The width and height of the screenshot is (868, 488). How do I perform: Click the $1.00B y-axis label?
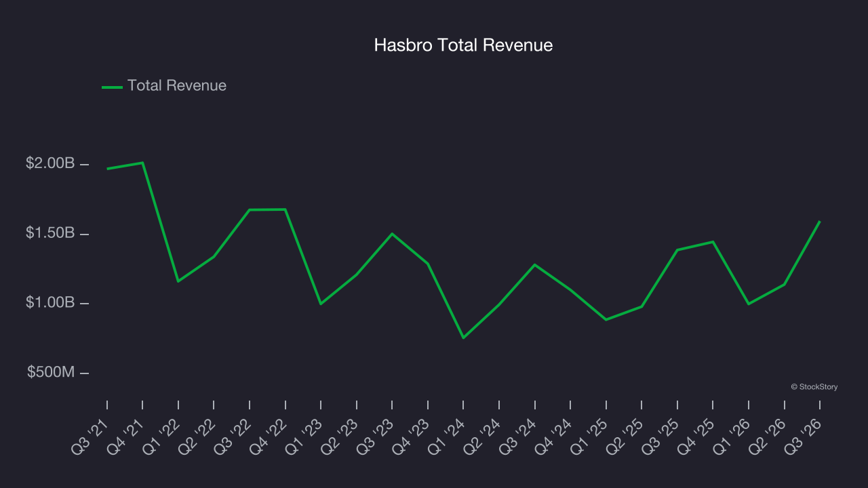click(x=50, y=302)
